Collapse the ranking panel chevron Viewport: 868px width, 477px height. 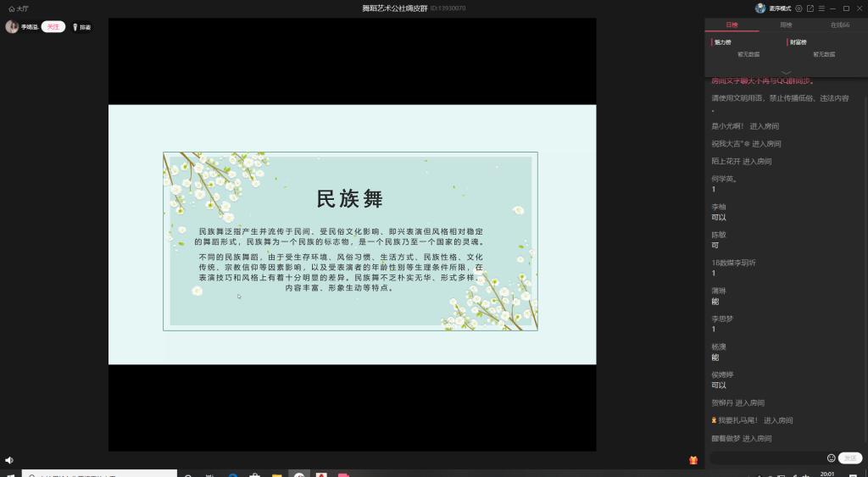point(786,72)
